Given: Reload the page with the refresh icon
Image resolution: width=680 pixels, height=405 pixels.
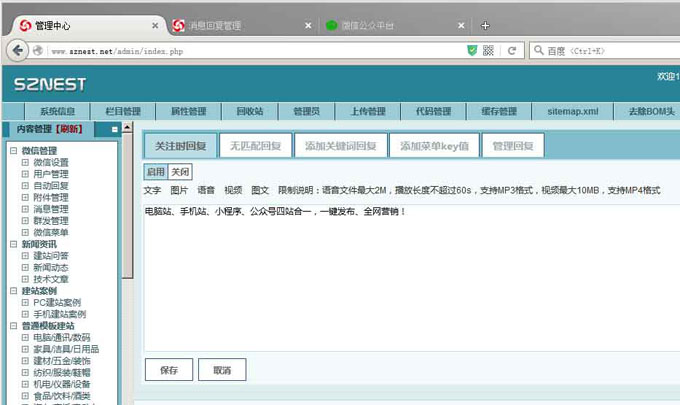Looking at the screenshot, I should pyautogui.click(x=511, y=50).
